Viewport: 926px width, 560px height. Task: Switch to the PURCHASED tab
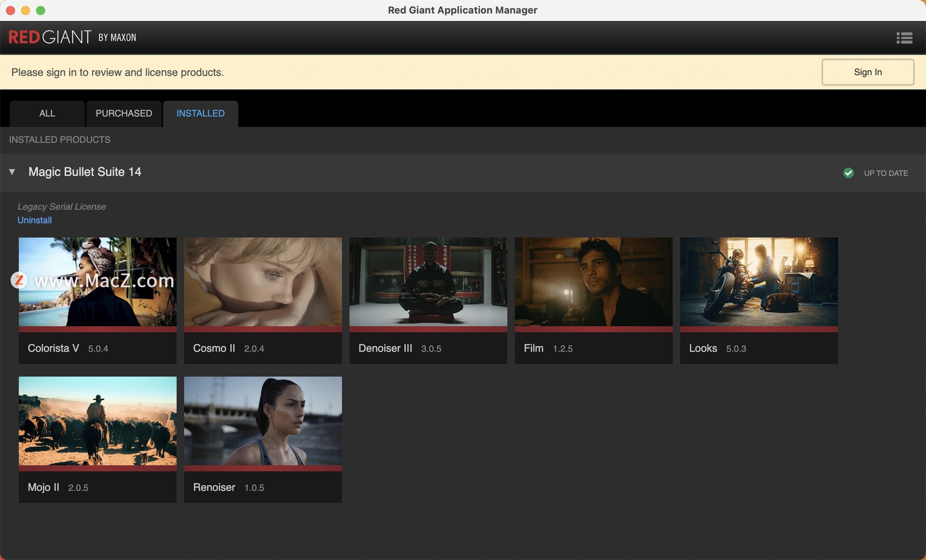click(124, 113)
